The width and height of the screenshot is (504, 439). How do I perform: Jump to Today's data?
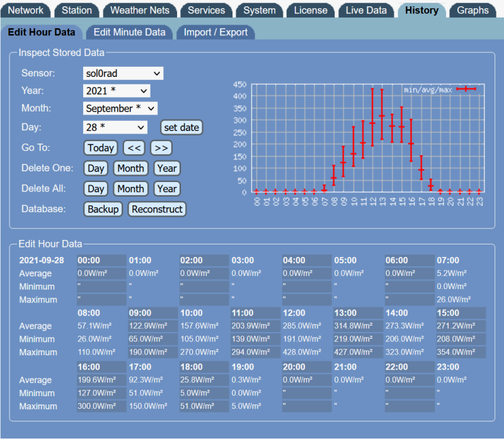(101, 148)
